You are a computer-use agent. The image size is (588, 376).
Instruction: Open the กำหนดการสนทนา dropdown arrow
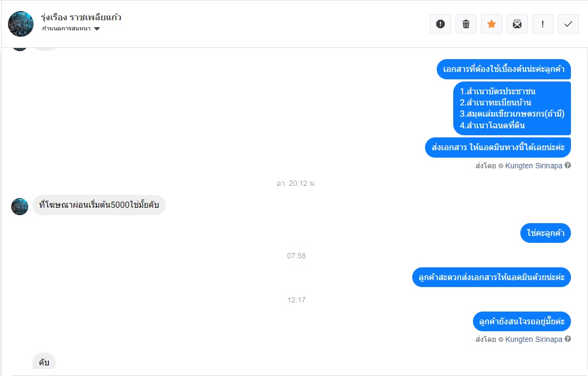click(97, 29)
